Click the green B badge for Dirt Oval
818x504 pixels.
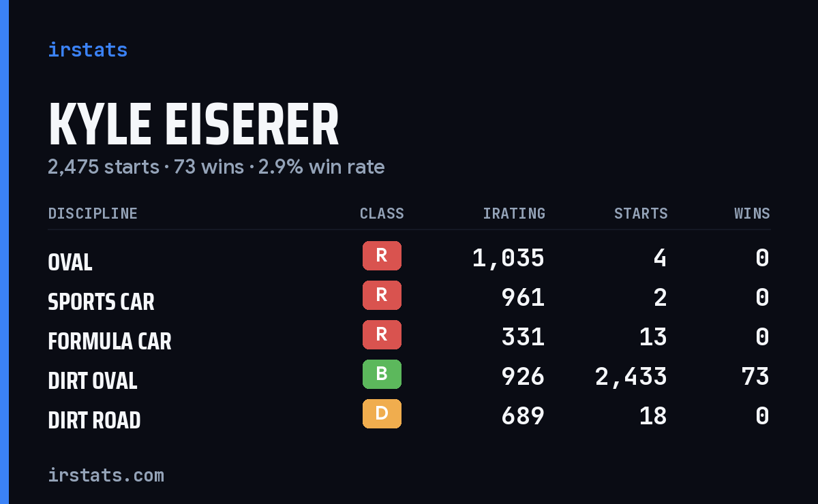pyautogui.click(x=382, y=374)
